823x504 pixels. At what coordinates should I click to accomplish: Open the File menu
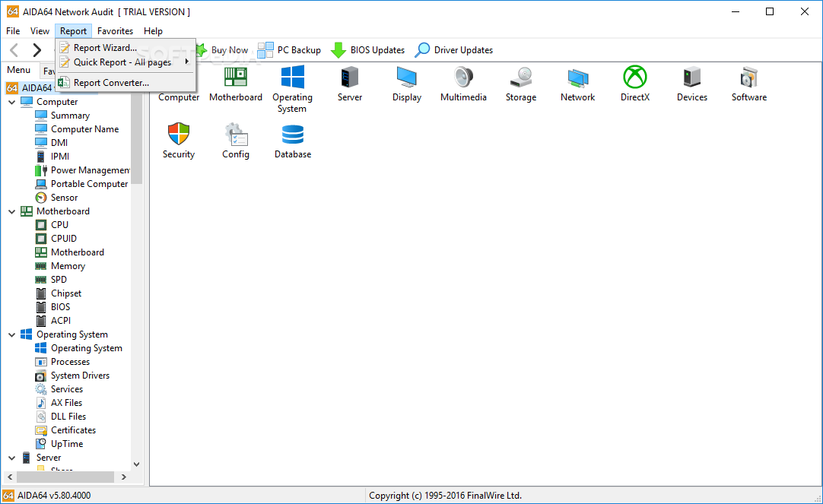[13, 31]
